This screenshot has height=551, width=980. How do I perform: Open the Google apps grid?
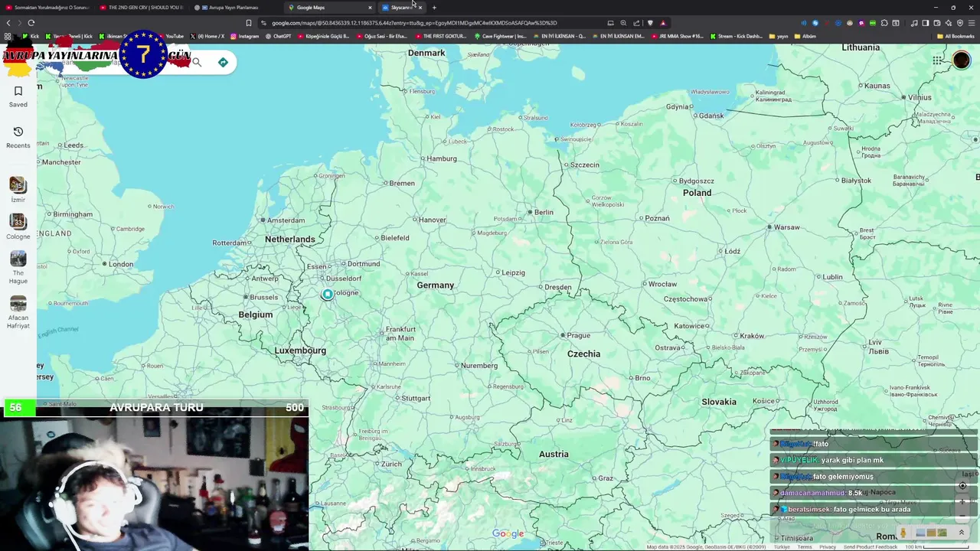[x=938, y=60]
